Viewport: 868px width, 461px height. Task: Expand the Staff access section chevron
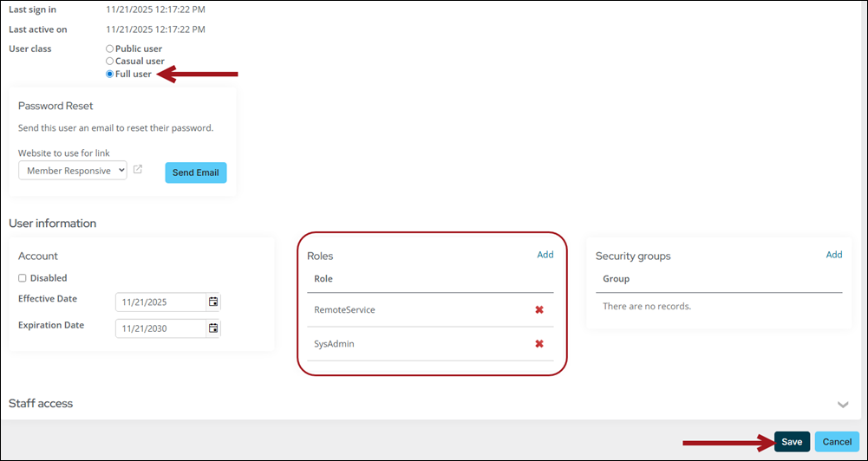point(842,404)
